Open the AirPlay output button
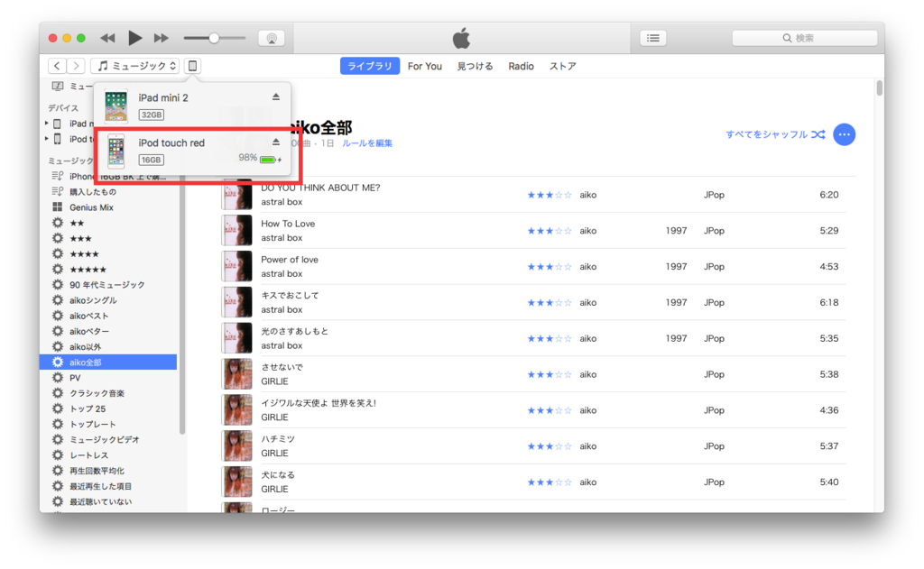The width and height of the screenshot is (924, 569). (x=272, y=38)
